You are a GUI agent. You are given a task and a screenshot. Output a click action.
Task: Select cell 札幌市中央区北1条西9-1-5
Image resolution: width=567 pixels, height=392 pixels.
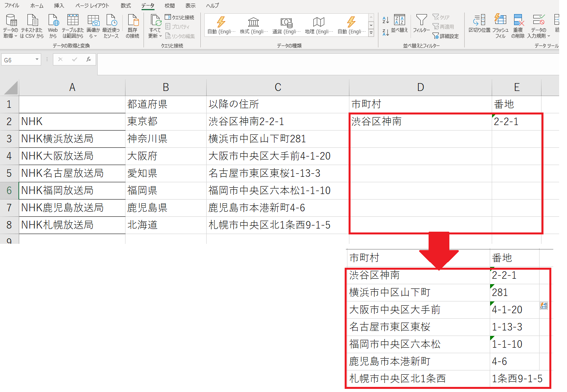pyautogui.click(x=278, y=225)
